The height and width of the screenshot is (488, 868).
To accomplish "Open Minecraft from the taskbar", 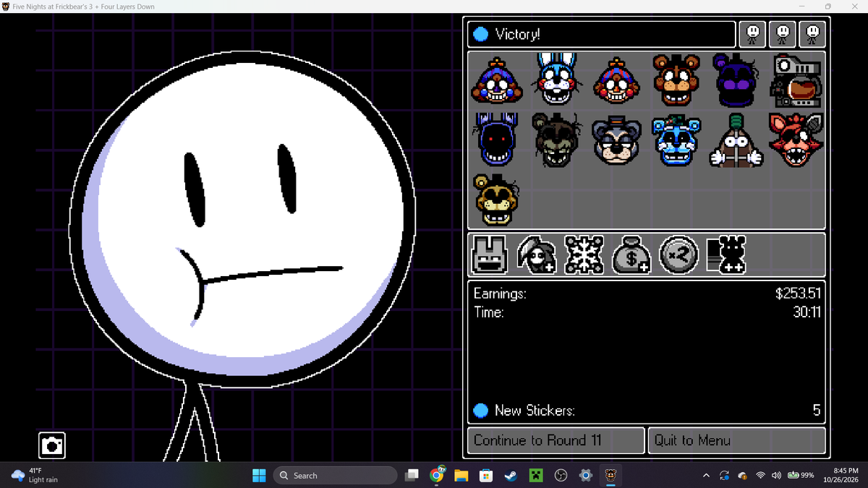I will click(536, 475).
